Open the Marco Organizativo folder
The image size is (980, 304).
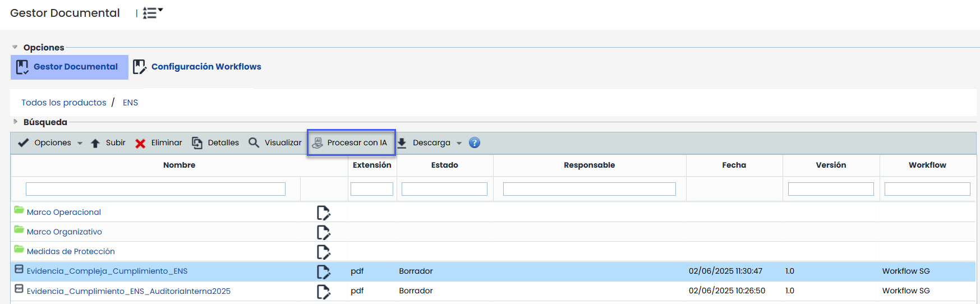point(64,232)
